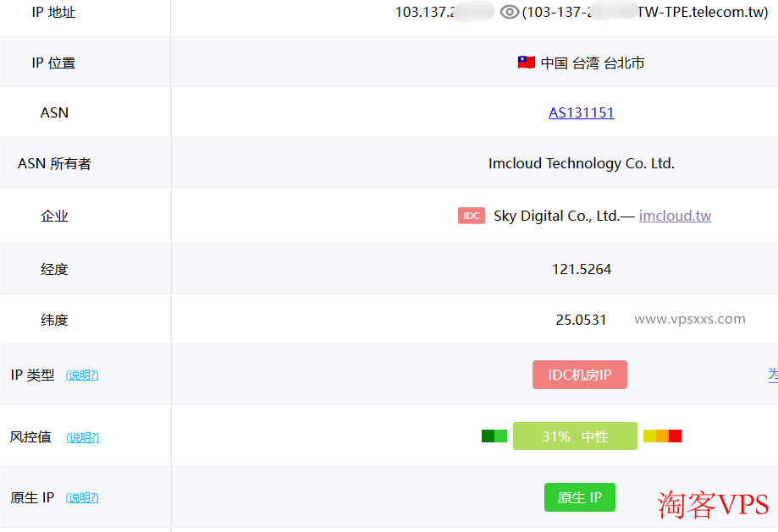This screenshot has height=532, width=778.
Task: Open the 说明 link beside IP 类型
Action: (x=82, y=375)
